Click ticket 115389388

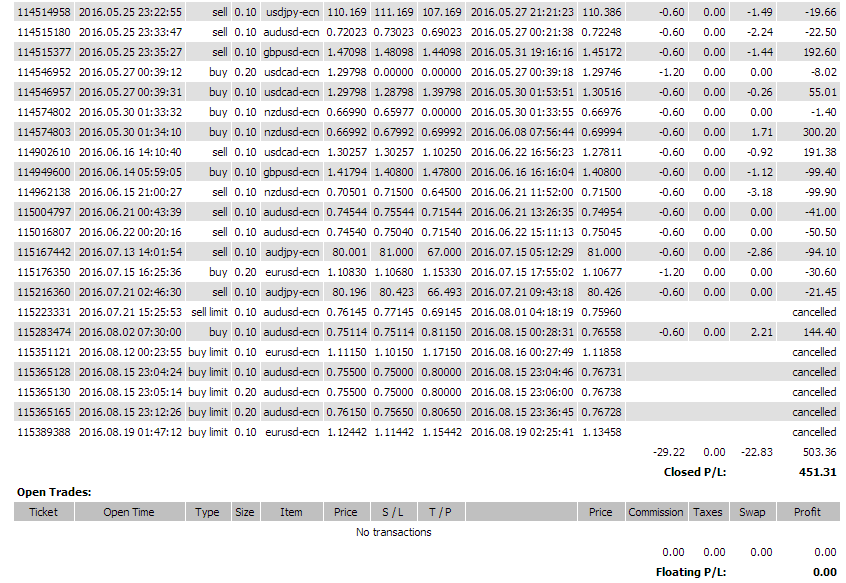[x=44, y=431]
